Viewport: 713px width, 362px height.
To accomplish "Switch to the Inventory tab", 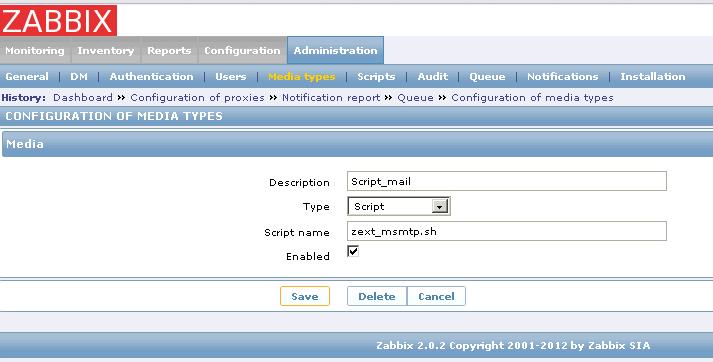I will click(105, 50).
